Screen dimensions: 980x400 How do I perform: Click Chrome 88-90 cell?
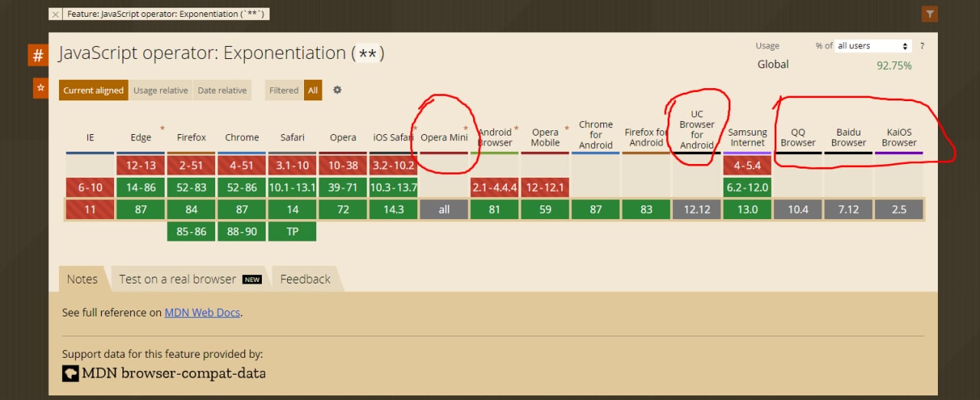point(242,231)
